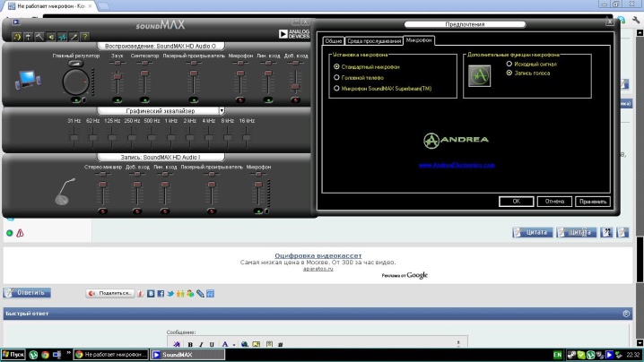Toggle select button under recording Стерео микшер
This screenshot has width=644, height=362.
click(102, 211)
